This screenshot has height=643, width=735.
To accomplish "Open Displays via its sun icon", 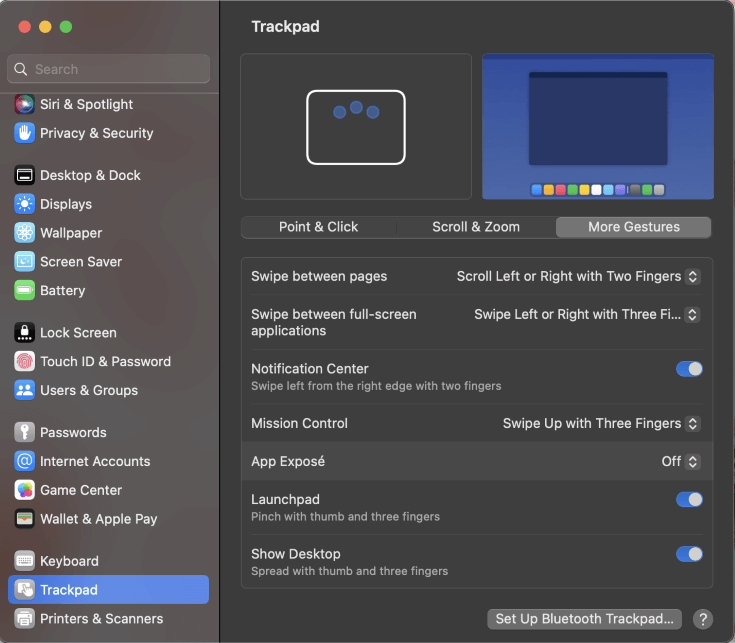I will (x=25, y=204).
